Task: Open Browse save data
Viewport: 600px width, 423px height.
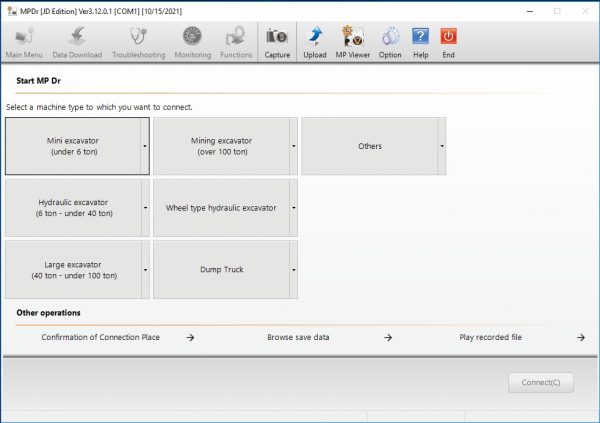Action: [298, 337]
